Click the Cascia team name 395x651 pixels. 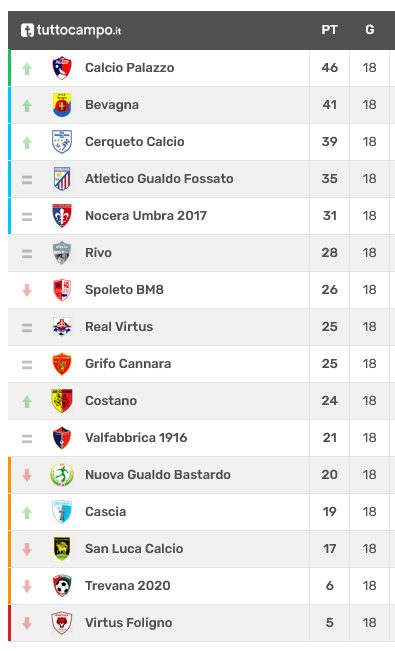point(105,512)
